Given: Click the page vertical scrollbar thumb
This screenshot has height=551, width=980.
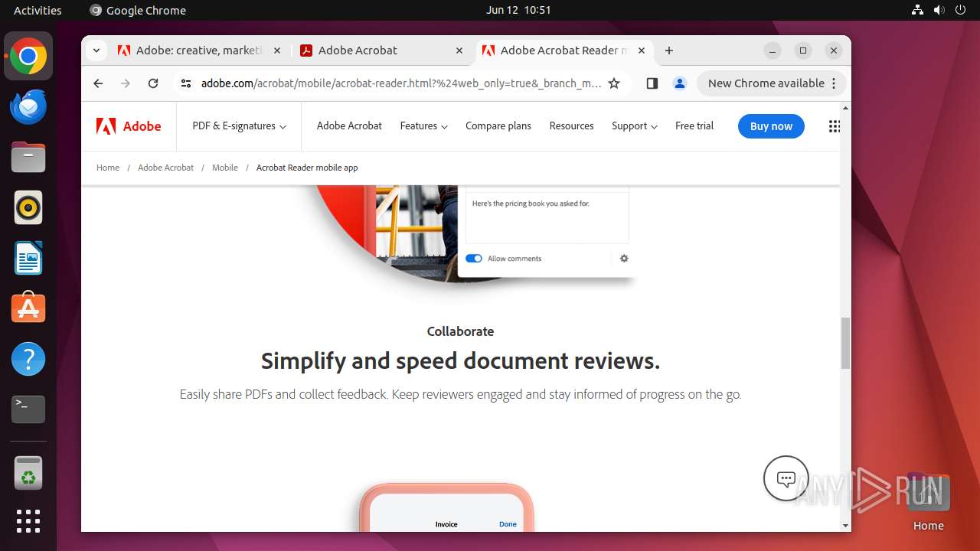Looking at the screenshot, I should click(845, 343).
